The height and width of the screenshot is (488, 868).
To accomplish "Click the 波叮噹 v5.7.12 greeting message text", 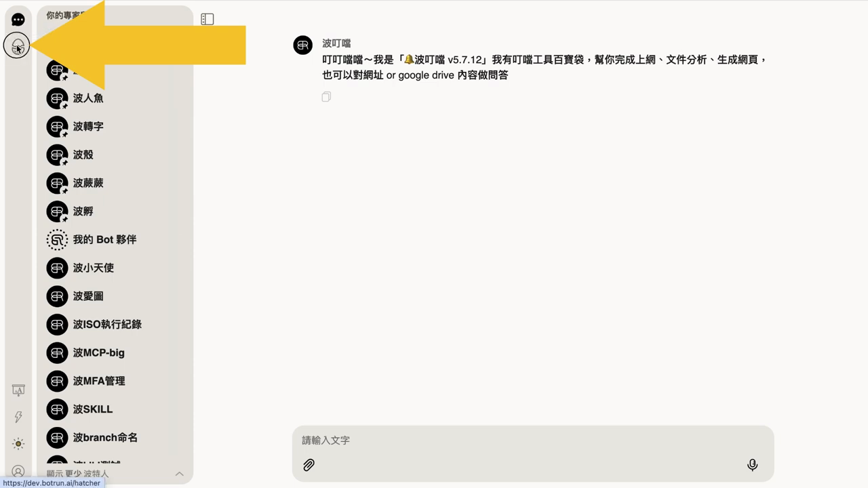I will tap(545, 67).
